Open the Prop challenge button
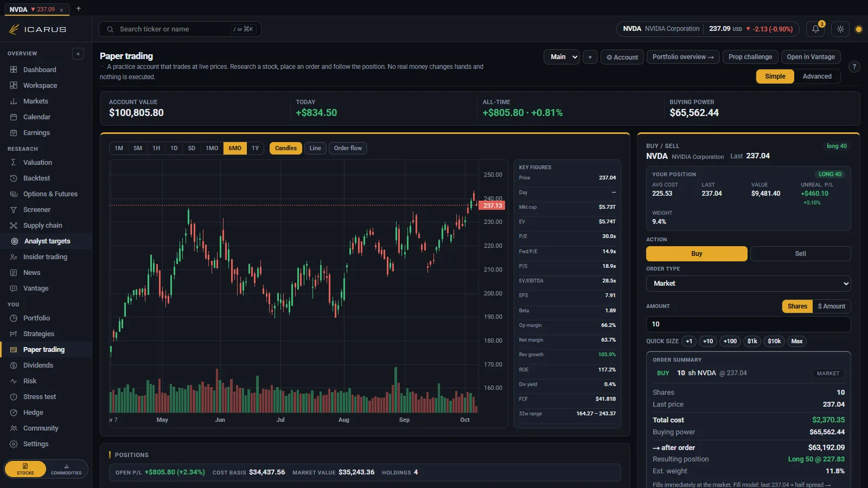The height and width of the screenshot is (488, 868). (750, 57)
